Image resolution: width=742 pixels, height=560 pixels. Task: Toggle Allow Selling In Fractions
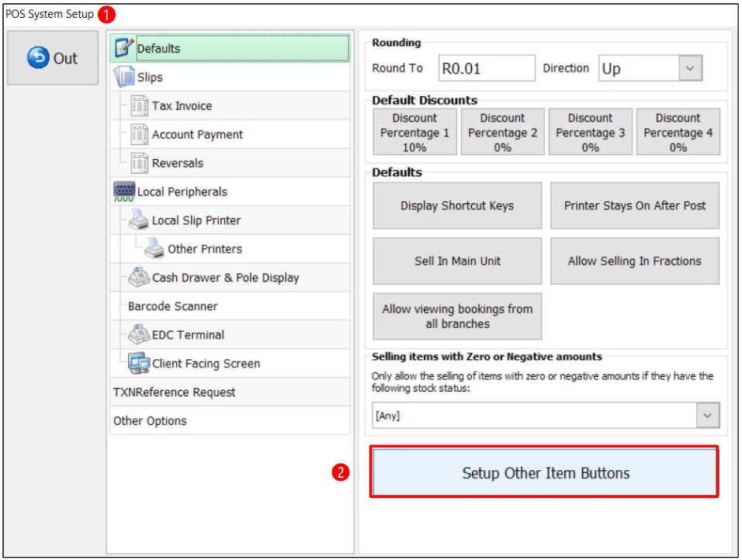pyautogui.click(x=635, y=261)
